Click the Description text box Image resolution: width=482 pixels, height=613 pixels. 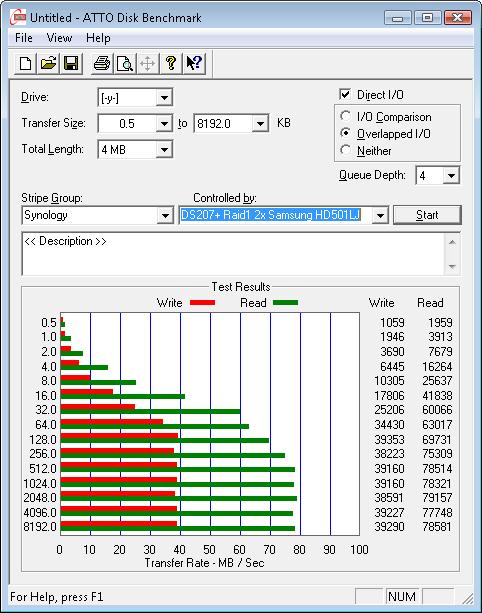(233, 254)
